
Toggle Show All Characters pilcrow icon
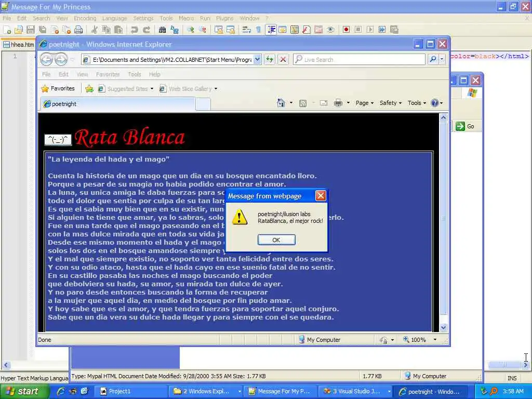pos(259,30)
